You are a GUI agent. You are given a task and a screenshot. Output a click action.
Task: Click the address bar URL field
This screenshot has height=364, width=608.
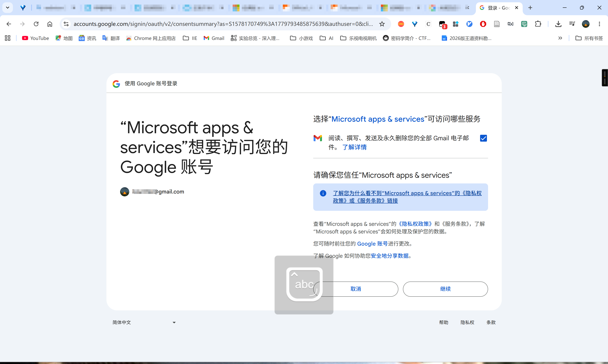coord(223,24)
